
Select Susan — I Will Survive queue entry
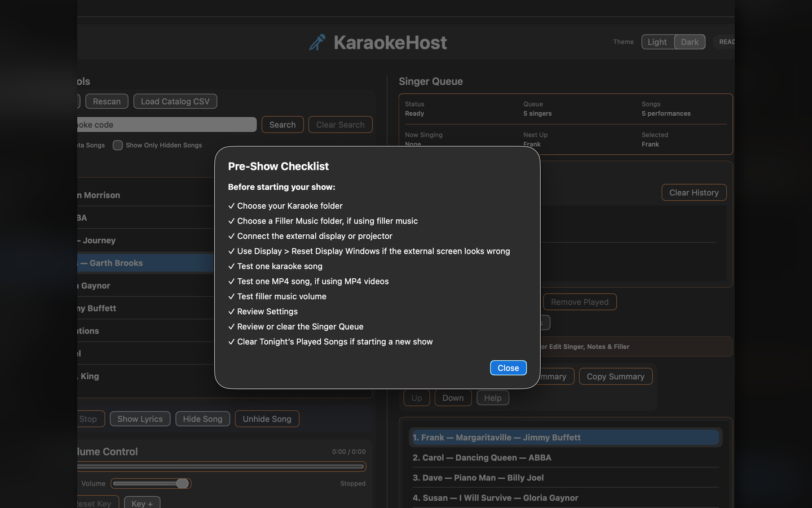point(565,498)
